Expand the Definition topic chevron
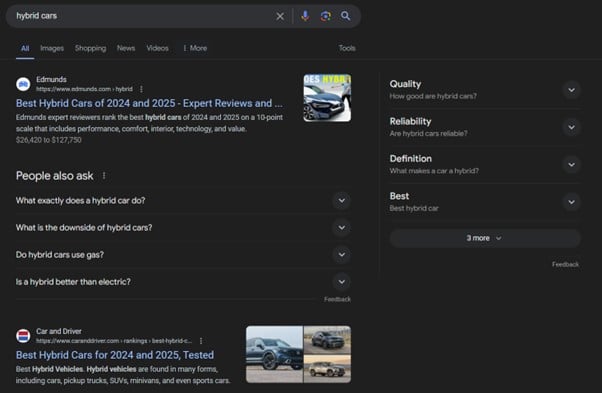 click(571, 165)
